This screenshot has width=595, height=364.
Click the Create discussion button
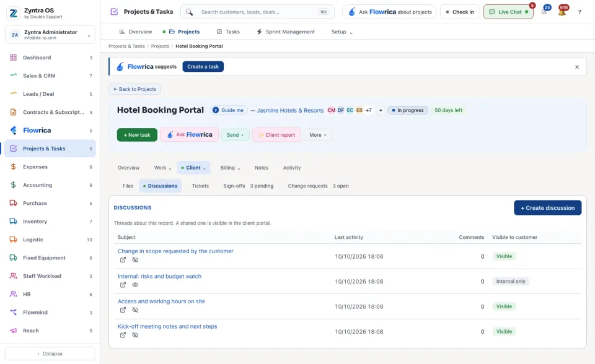click(x=547, y=208)
